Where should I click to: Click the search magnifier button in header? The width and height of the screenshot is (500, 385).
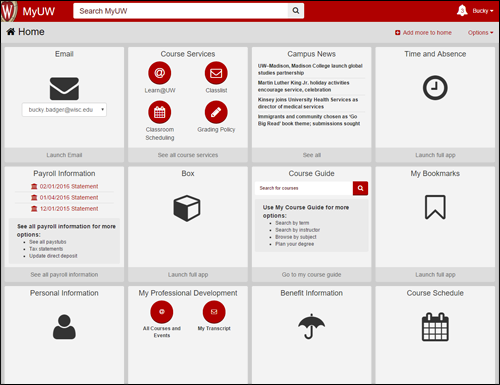[296, 11]
